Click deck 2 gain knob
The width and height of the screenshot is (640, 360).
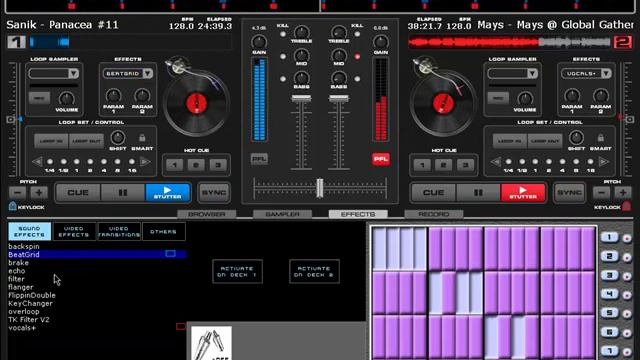pos(381,42)
